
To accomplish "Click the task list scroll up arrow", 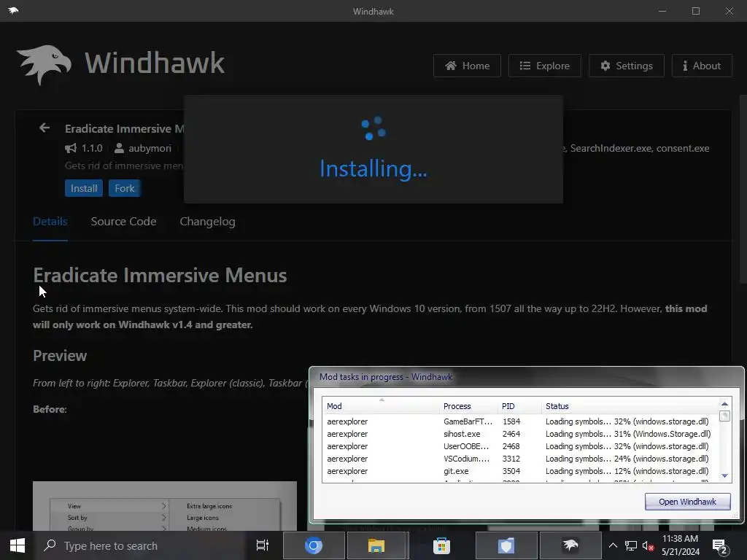I will tap(724, 404).
